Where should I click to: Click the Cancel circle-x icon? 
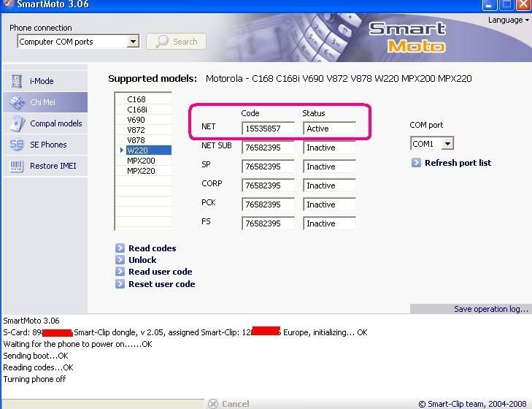click(213, 404)
